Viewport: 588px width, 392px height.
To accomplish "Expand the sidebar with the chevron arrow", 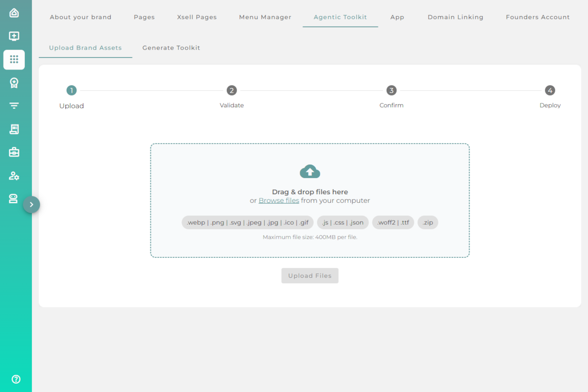I will pos(31,204).
